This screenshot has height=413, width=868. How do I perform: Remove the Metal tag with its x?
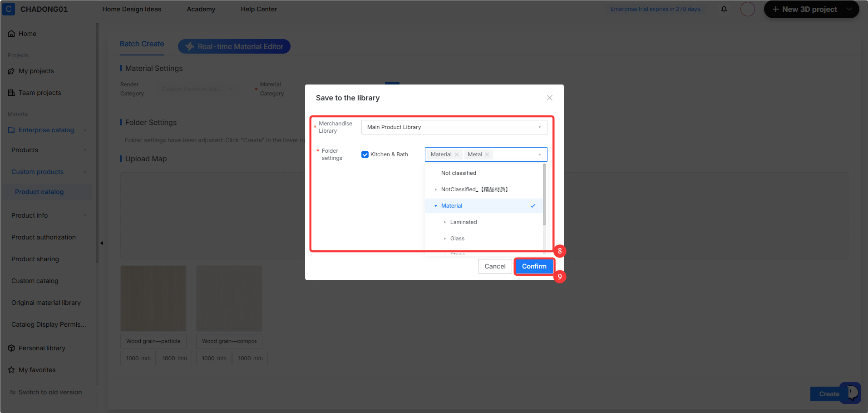(487, 154)
